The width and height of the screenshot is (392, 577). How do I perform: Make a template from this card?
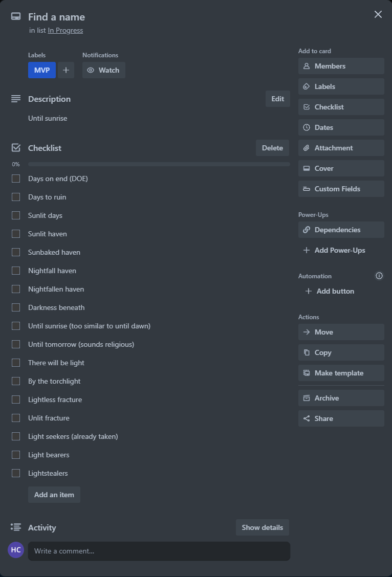coord(341,372)
